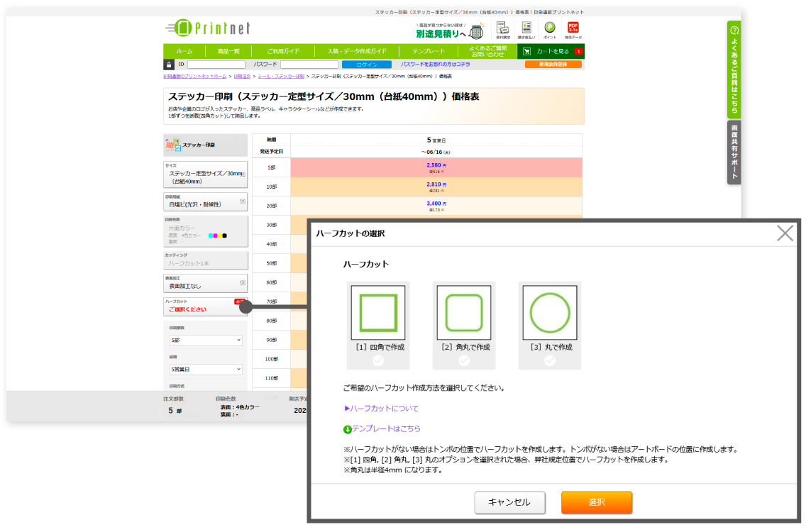Open the 画面共有サポート side tab

coord(734,152)
